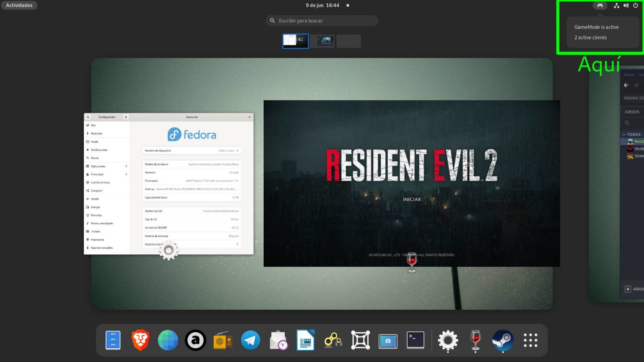Select Soportes extraíbles in sidebar
Image resolution: width=644 pixels, height=362 pixels.
coord(107,248)
